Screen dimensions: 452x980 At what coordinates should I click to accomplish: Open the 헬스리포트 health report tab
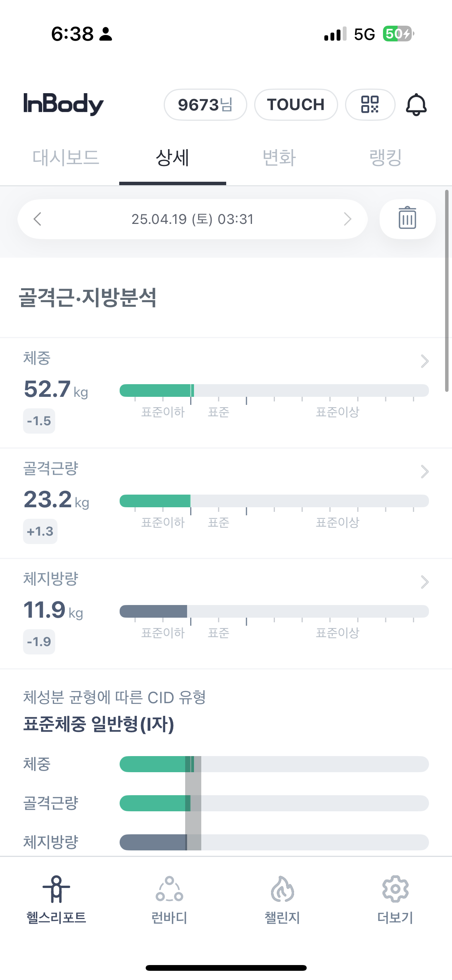click(x=56, y=899)
